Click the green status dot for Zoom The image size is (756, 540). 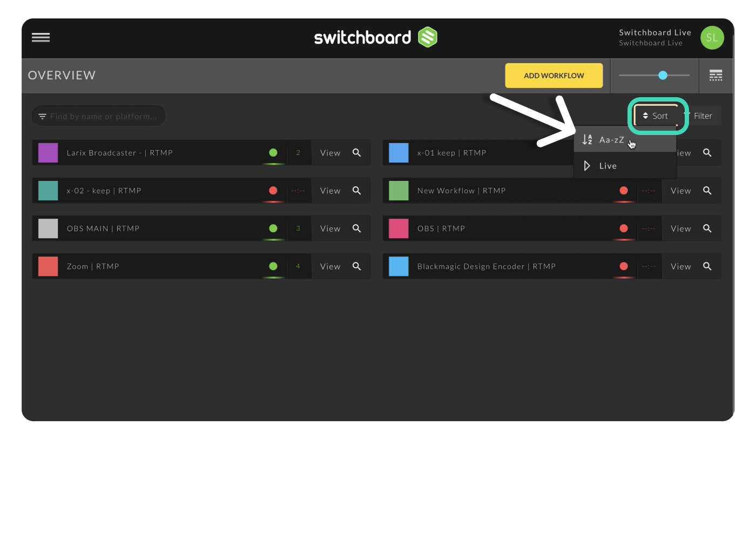click(x=273, y=266)
